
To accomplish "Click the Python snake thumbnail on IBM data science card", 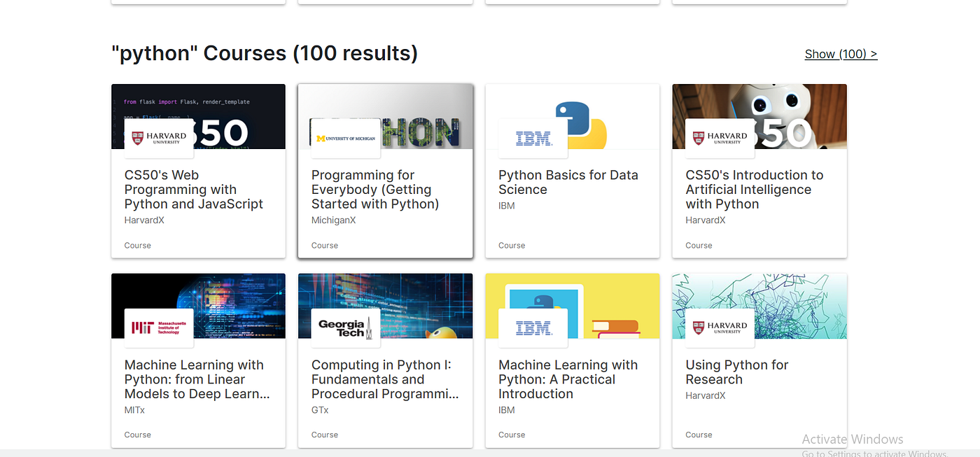I will coord(595,112).
